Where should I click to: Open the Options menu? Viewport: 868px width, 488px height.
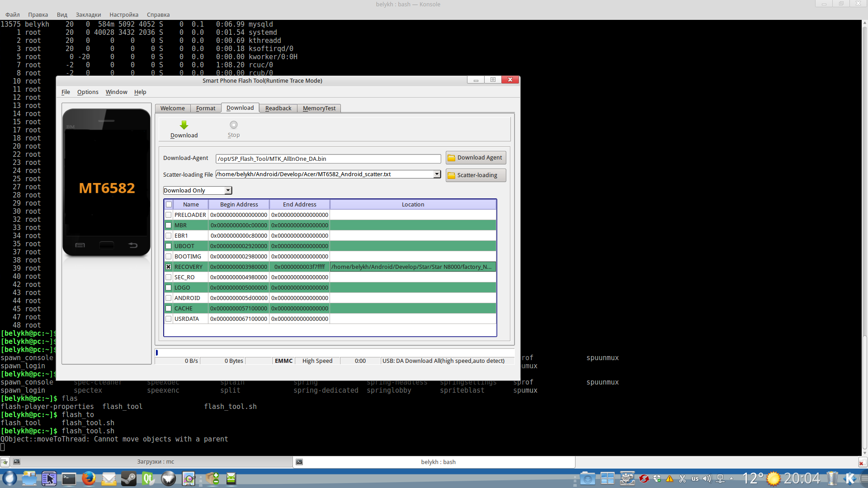coord(88,92)
